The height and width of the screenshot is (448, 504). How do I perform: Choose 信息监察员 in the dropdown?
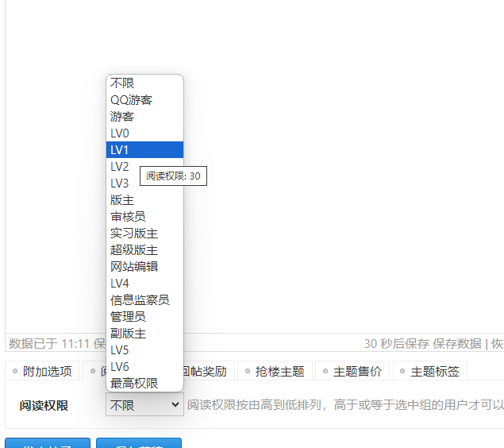tap(144, 299)
